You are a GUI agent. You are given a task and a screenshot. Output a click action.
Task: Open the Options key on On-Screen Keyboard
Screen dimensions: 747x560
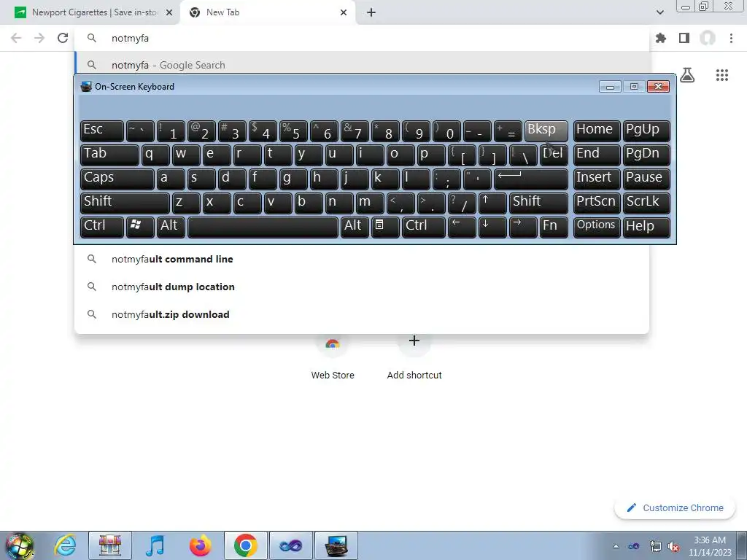pyautogui.click(x=597, y=227)
